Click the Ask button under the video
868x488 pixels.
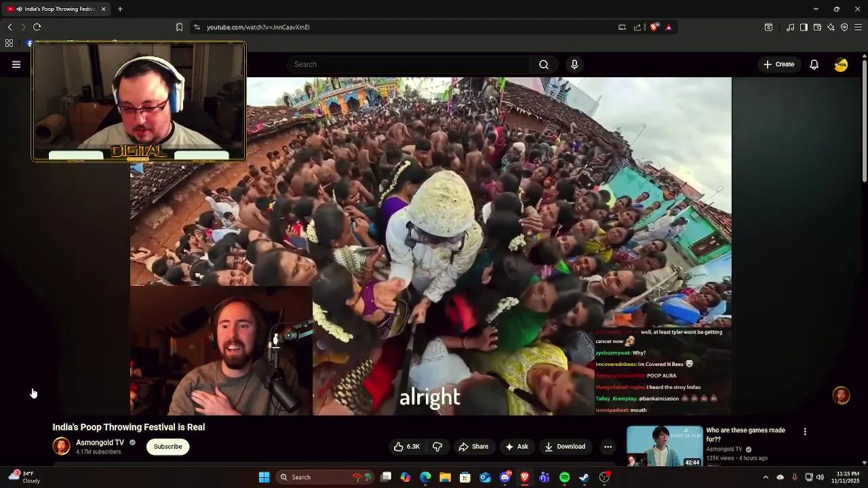tap(516, 447)
